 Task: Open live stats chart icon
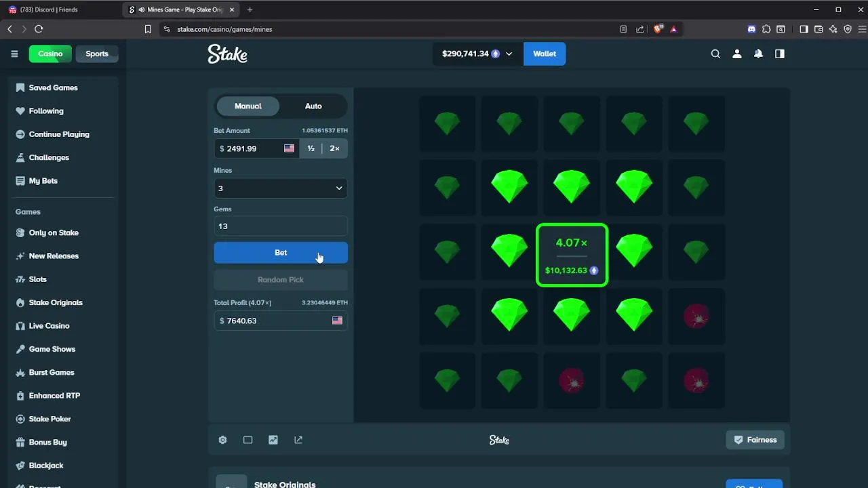(x=273, y=440)
